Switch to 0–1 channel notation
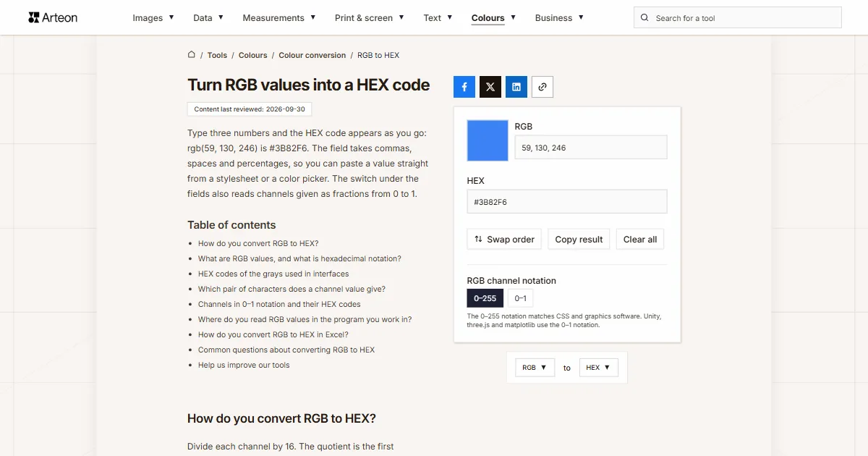 click(x=520, y=298)
